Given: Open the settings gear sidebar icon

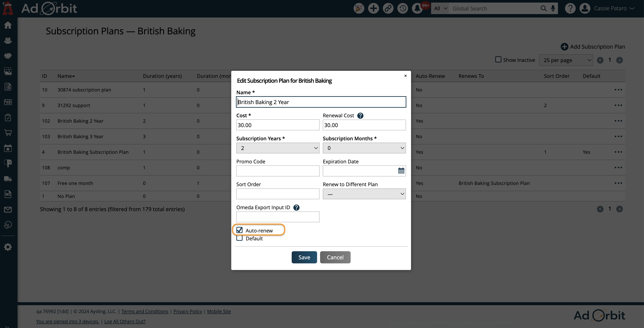Looking at the screenshot, I should tap(8, 247).
